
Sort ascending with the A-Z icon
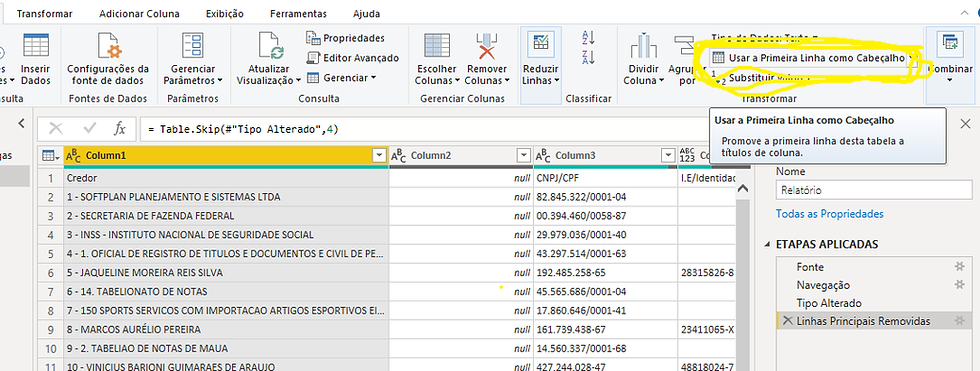(x=588, y=37)
